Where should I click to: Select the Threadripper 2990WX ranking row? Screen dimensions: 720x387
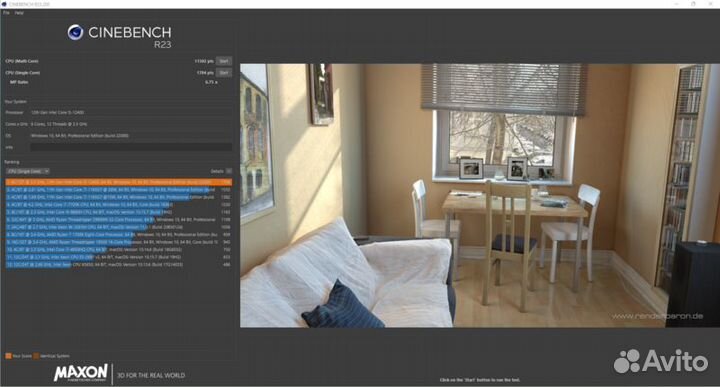coord(118,219)
